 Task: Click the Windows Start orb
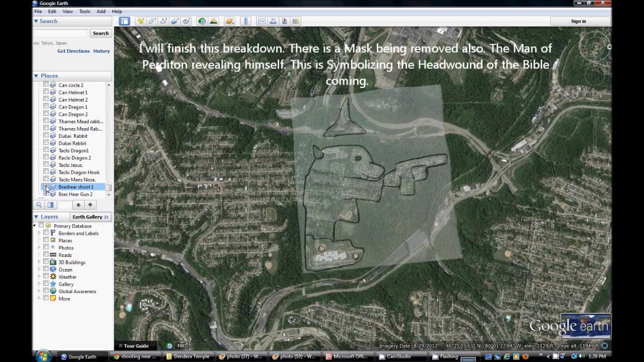coord(43,356)
